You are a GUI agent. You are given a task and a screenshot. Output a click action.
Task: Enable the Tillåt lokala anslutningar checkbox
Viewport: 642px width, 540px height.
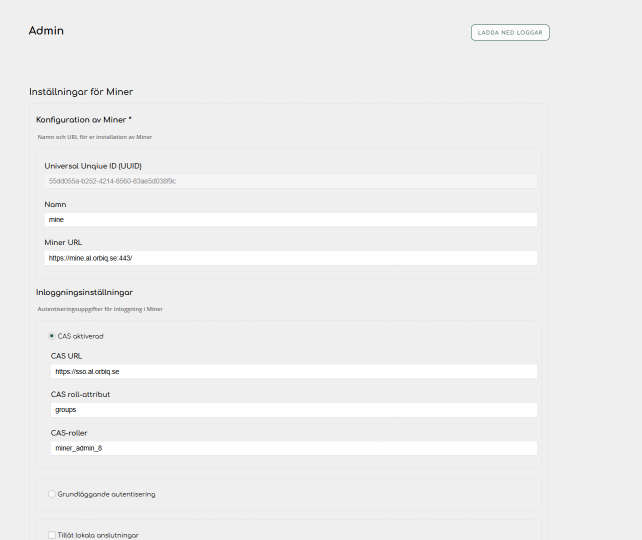52,535
